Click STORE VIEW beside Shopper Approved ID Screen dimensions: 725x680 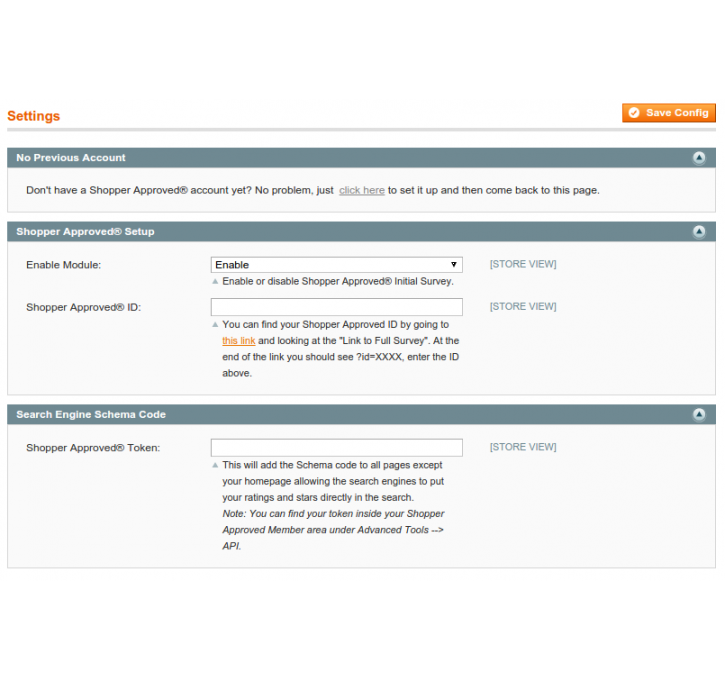pos(523,306)
